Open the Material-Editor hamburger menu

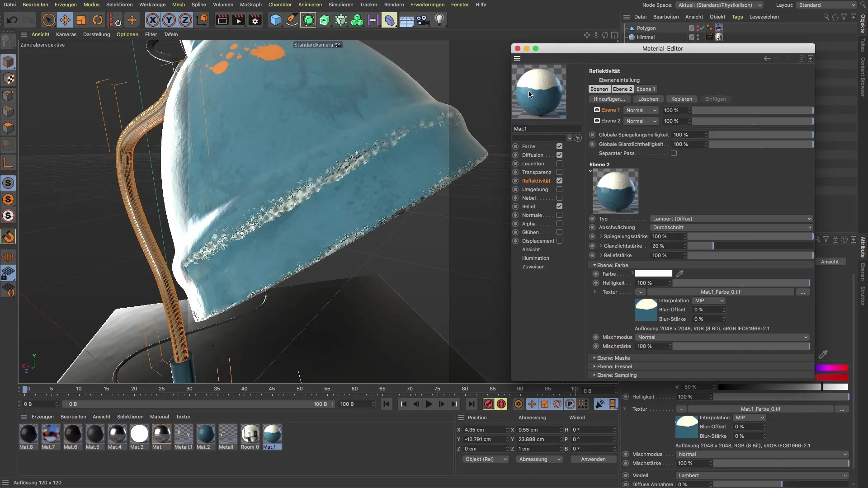tap(517, 58)
